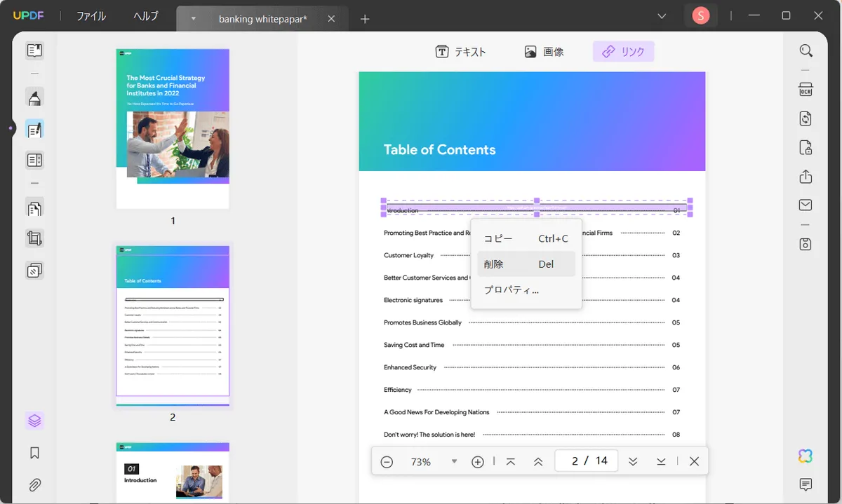Open the Layers panel icon
Viewport: 842px width, 504px height.
[x=34, y=421]
